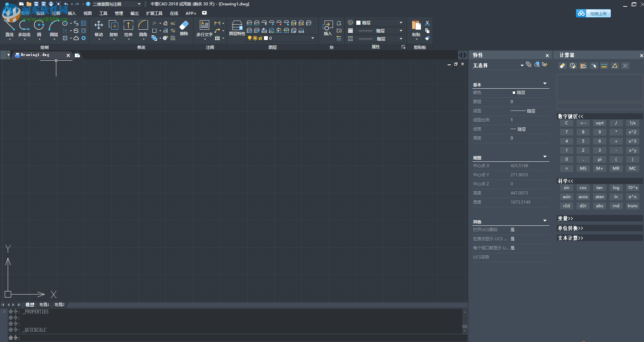The image size is (644, 342).
Task: Open the 多行文字 multiline text tool
Action: click(204, 28)
